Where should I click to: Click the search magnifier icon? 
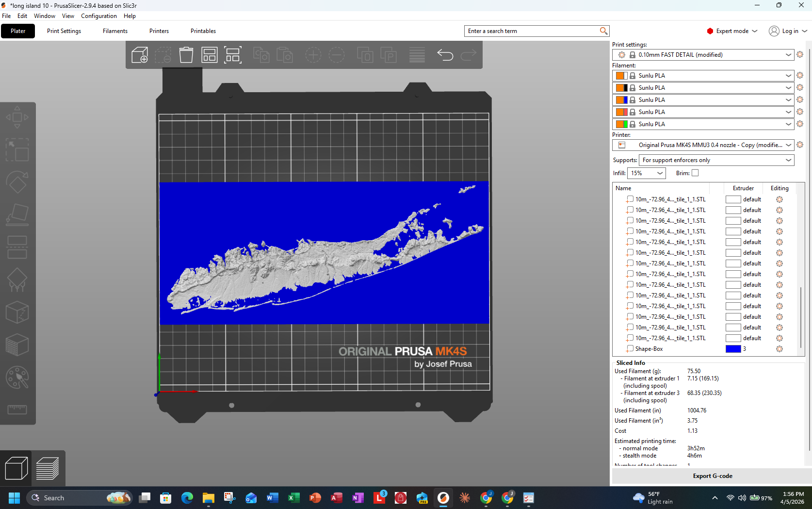pos(603,31)
